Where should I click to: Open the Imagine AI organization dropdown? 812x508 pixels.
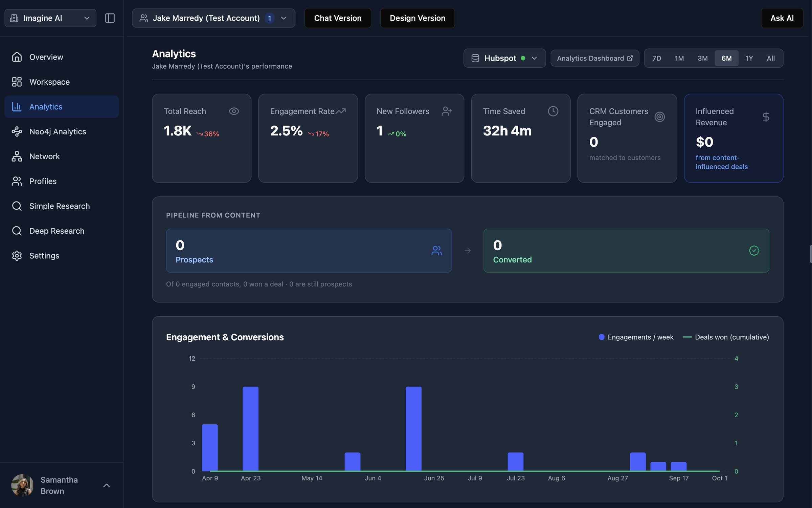(50, 18)
